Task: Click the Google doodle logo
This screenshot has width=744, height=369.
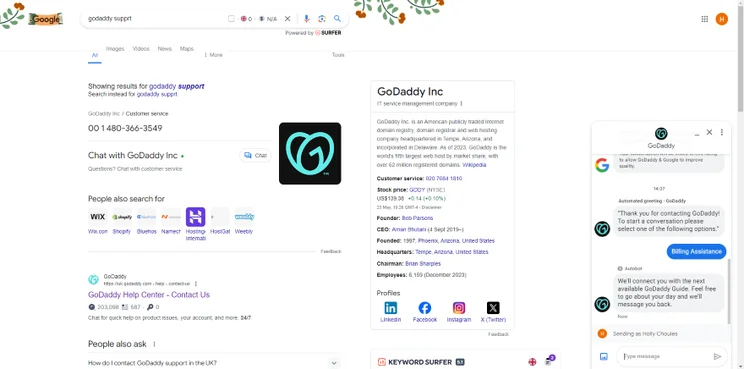Action: (46, 19)
